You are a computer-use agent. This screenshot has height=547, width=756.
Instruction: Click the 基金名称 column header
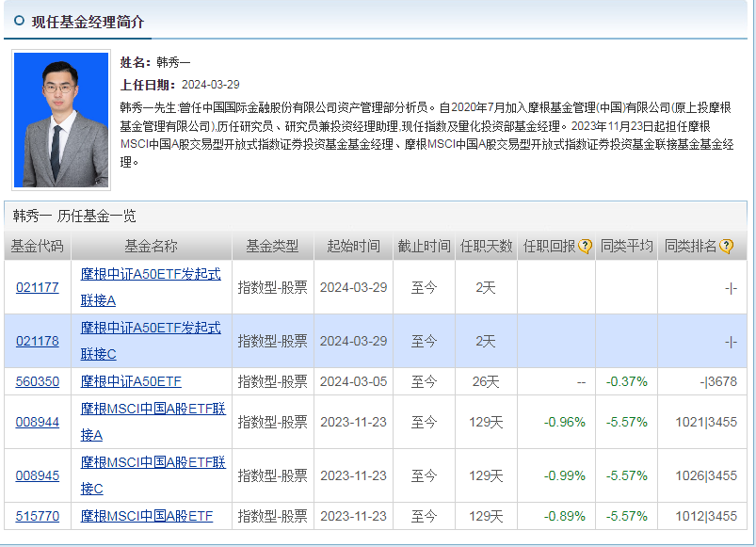tap(151, 247)
